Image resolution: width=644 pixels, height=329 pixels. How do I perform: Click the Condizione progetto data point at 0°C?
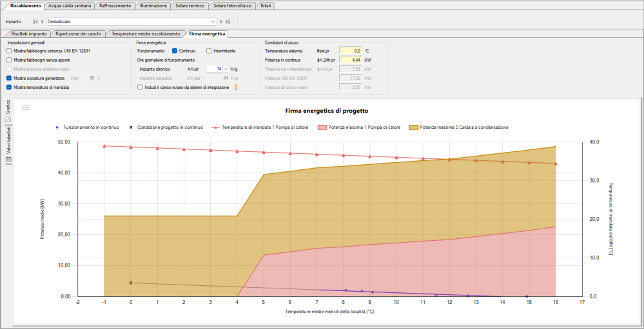131,283
